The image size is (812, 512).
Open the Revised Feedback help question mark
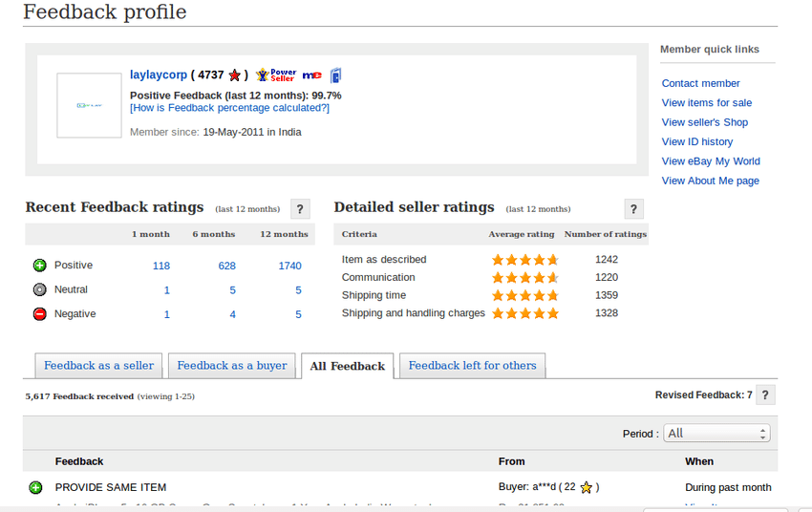765,395
